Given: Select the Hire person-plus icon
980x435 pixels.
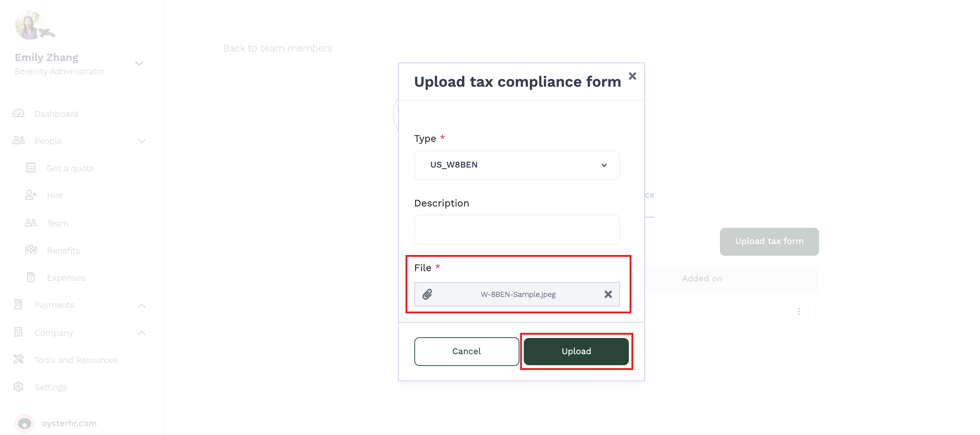Looking at the screenshot, I should pyautogui.click(x=31, y=195).
